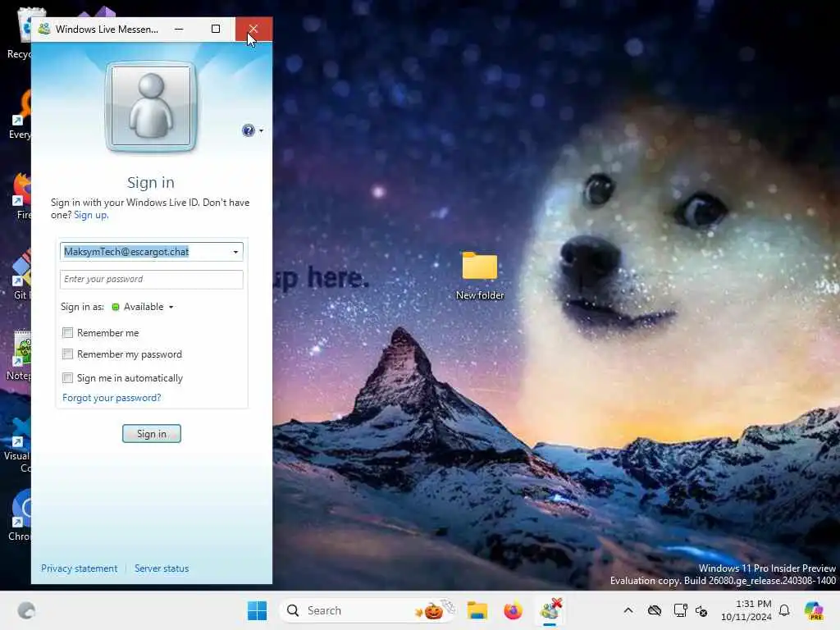Click the user profile picture avatar

pos(151,106)
